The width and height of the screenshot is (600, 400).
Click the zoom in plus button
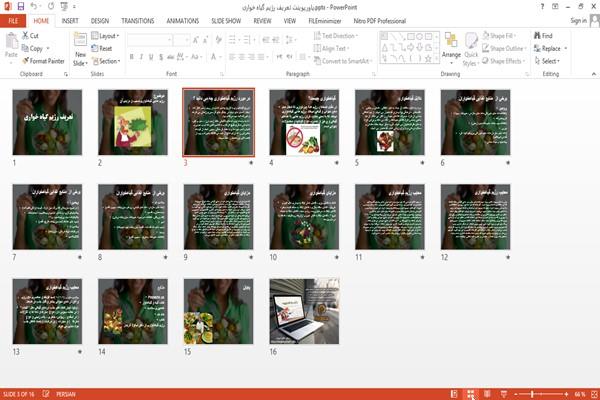pos(566,394)
